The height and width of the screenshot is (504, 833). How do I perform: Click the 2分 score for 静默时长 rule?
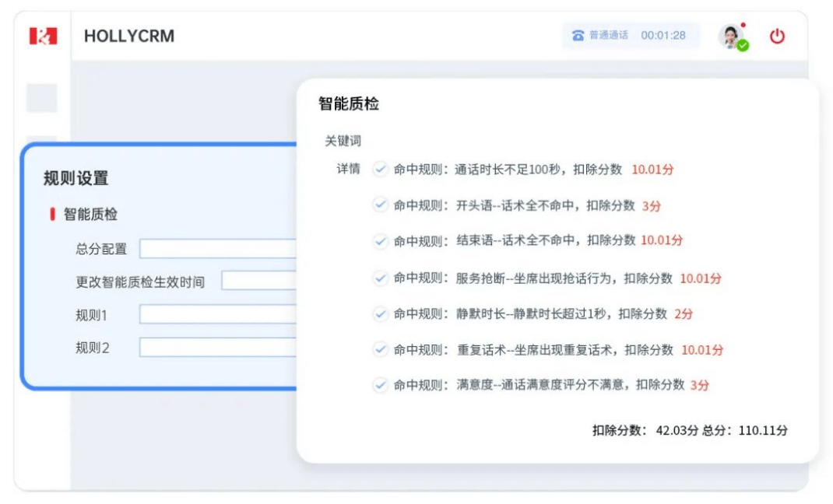pyautogui.click(x=684, y=314)
